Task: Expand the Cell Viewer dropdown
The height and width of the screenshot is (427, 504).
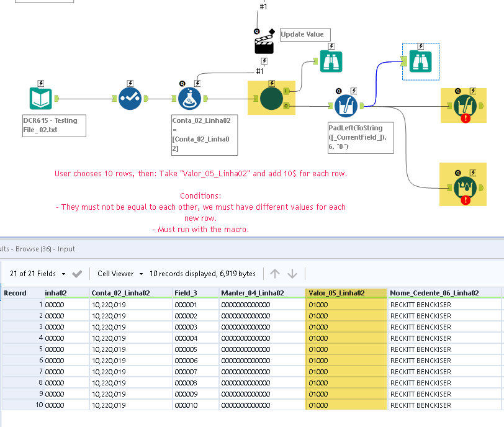Action: (119, 273)
